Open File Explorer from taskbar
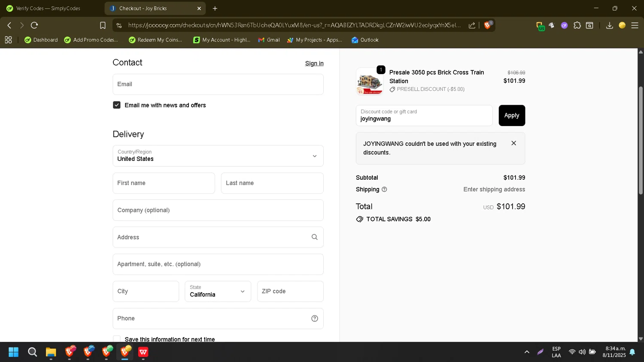 (51, 352)
